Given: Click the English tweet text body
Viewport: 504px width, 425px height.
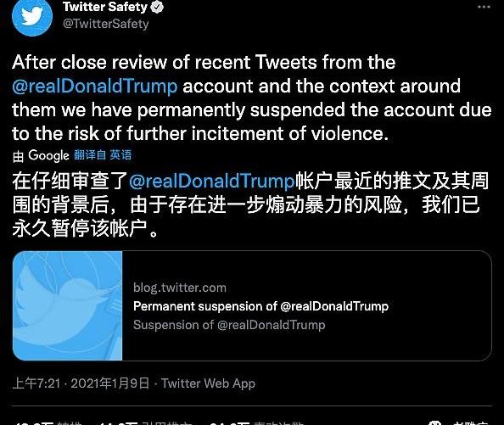Looking at the screenshot, I should (x=252, y=98).
